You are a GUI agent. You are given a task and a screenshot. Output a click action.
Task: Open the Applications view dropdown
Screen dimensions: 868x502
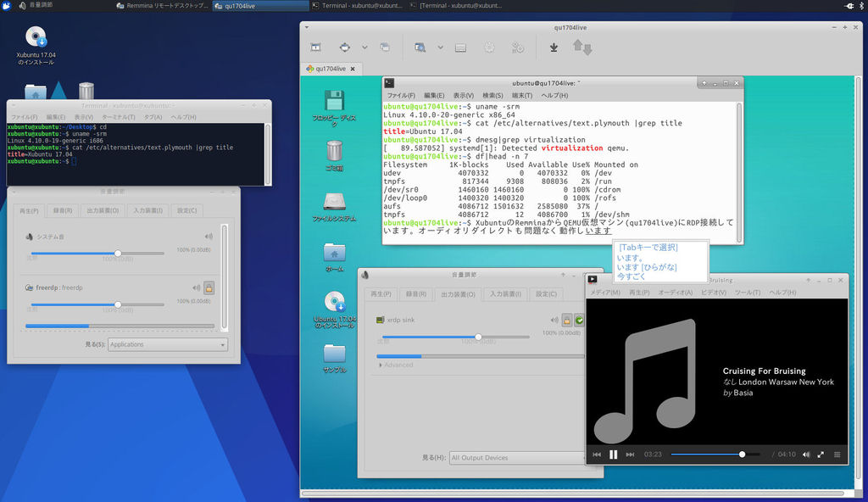point(167,344)
